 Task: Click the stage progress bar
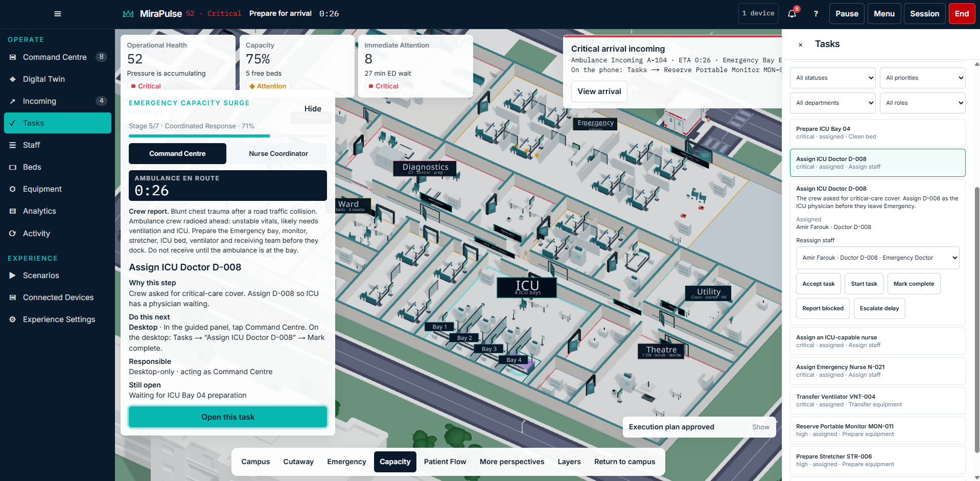(x=228, y=136)
